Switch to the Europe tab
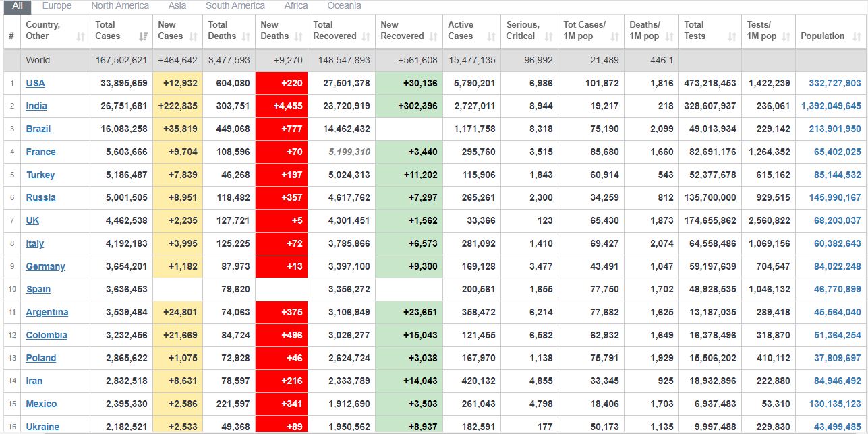 57,5
